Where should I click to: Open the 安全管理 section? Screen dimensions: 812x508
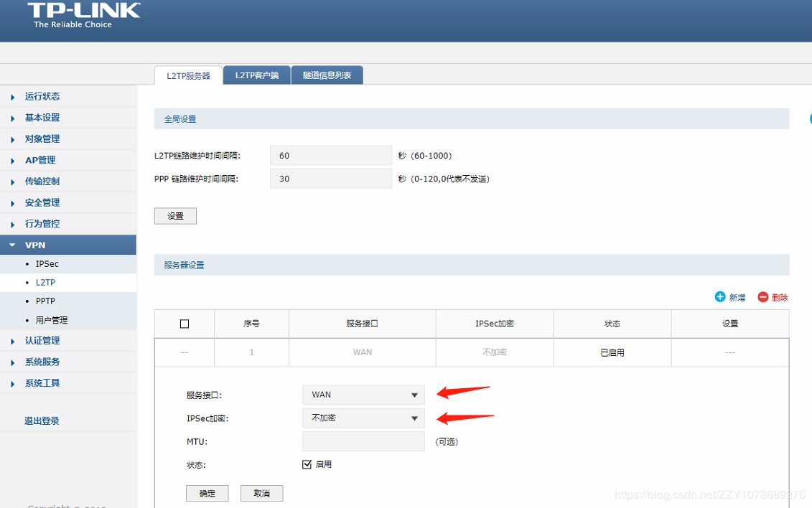coord(42,202)
